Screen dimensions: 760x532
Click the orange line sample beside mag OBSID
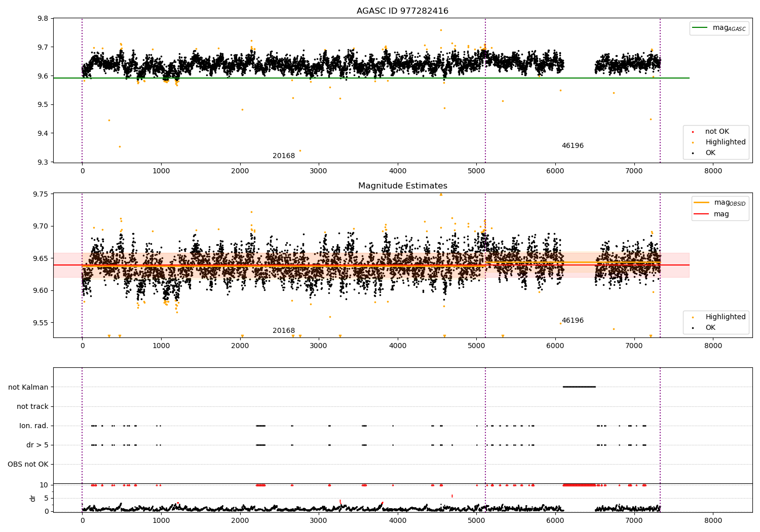tap(702, 203)
